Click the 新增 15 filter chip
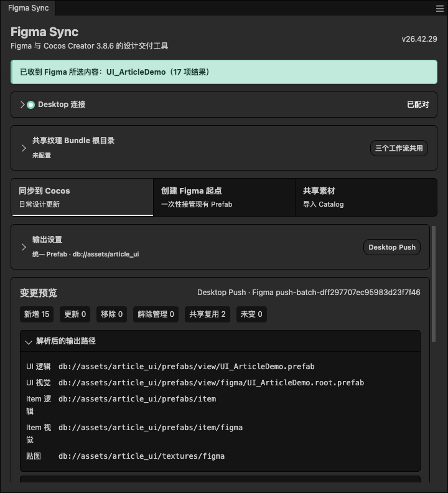Viewport: 448px width, 493px height. (x=37, y=314)
